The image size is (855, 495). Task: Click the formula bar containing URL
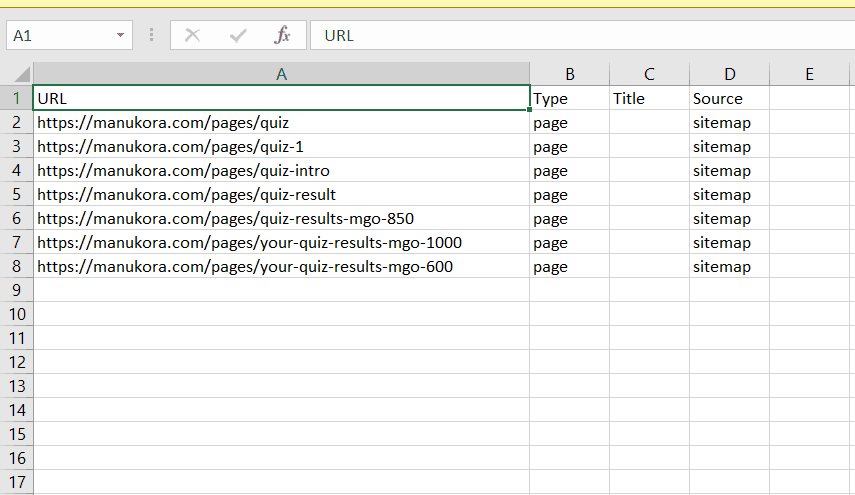582,35
